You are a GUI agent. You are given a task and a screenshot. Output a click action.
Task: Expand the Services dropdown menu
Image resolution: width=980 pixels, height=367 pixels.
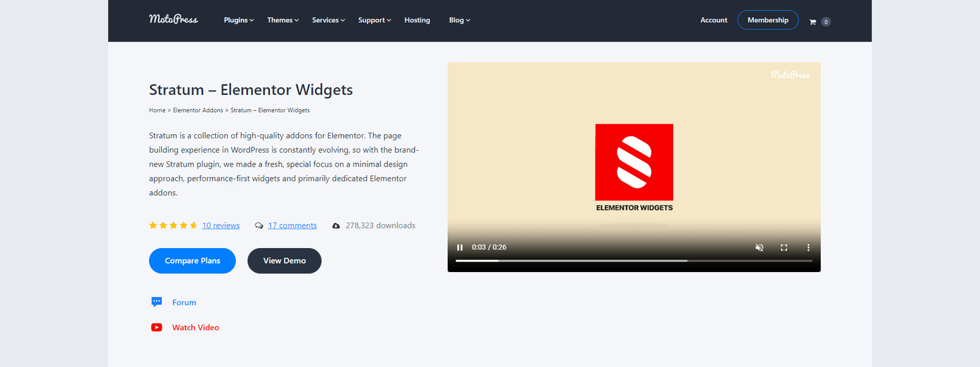point(328,20)
